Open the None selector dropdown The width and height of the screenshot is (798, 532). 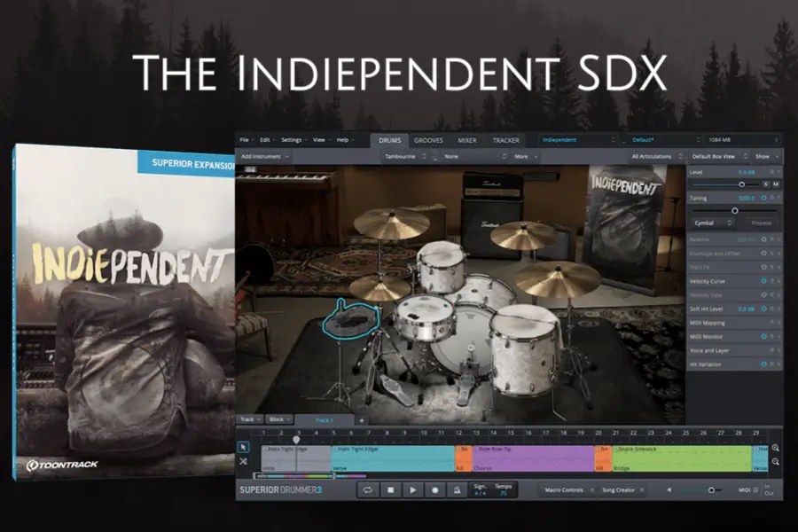[475, 156]
